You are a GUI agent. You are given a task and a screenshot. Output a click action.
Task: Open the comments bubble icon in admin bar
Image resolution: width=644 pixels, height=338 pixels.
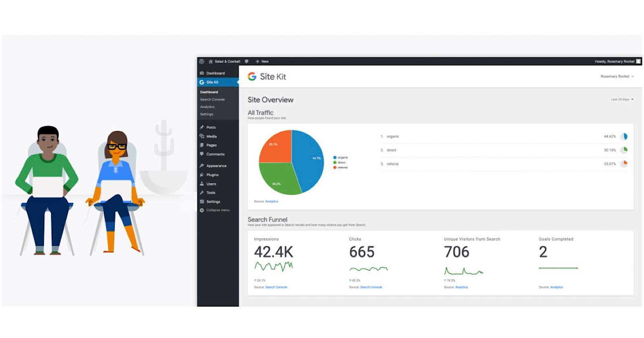246,62
